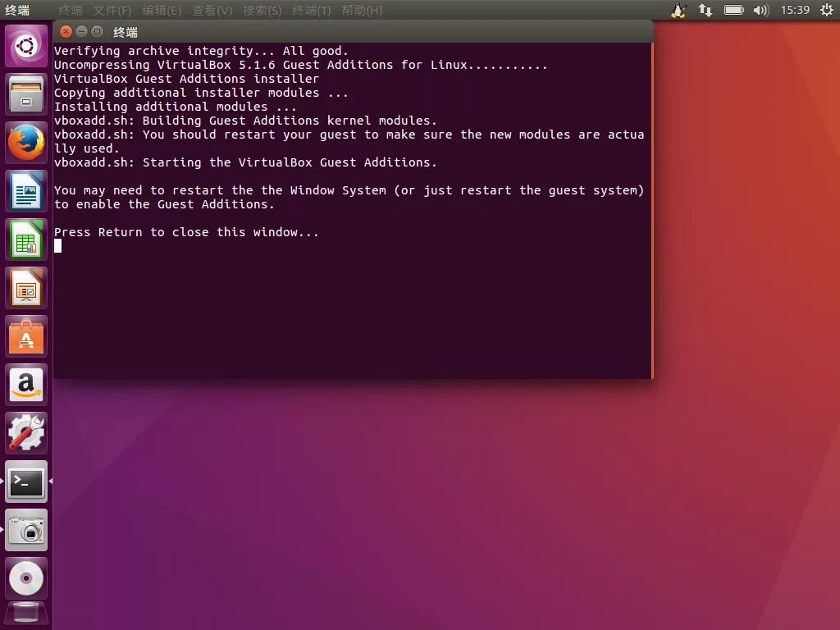Open the session gear menu
The image size is (840, 630).
coord(827,10)
